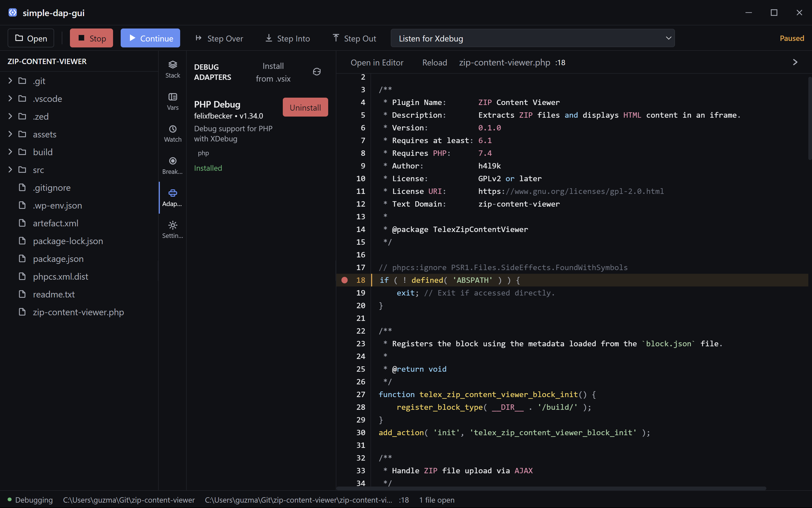
Task: Click line number 19 in the gutter
Action: [361, 293]
